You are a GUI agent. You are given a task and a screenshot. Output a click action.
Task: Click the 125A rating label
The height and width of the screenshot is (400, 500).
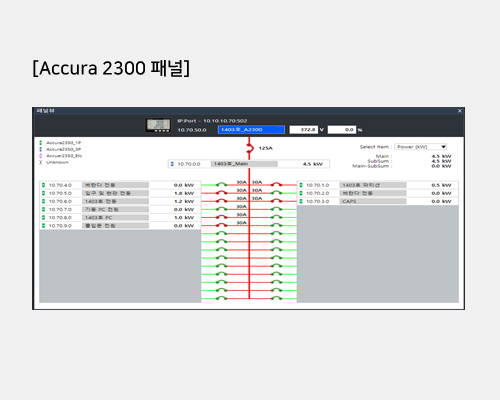tap(266, 148)
